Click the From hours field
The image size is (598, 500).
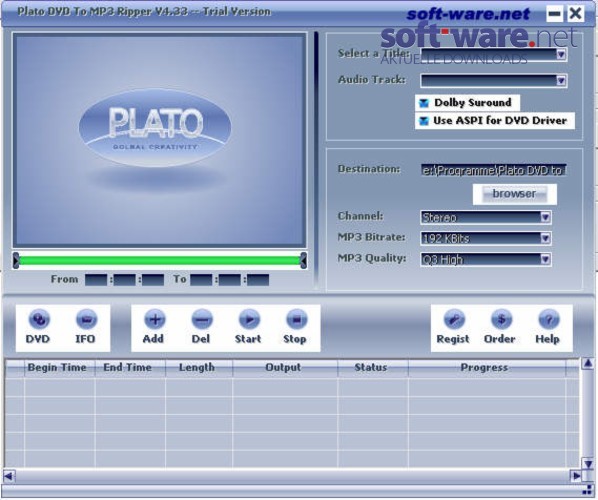[96, 280]
